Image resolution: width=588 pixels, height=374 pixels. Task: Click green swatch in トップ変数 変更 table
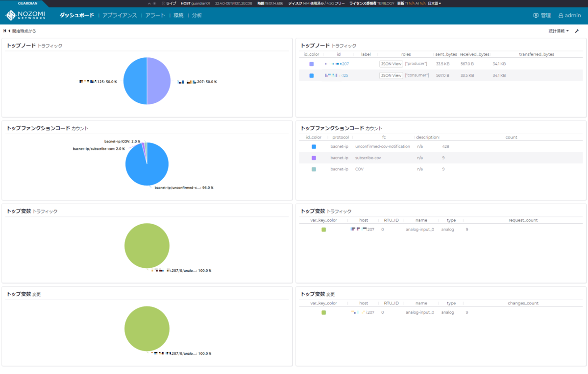323,312
